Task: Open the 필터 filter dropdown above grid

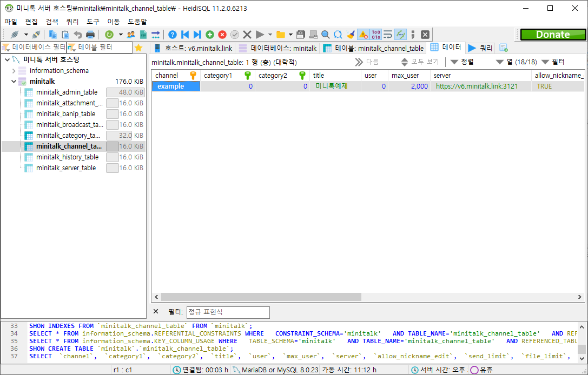Action: pyautogui.click(x=553, y=62)
